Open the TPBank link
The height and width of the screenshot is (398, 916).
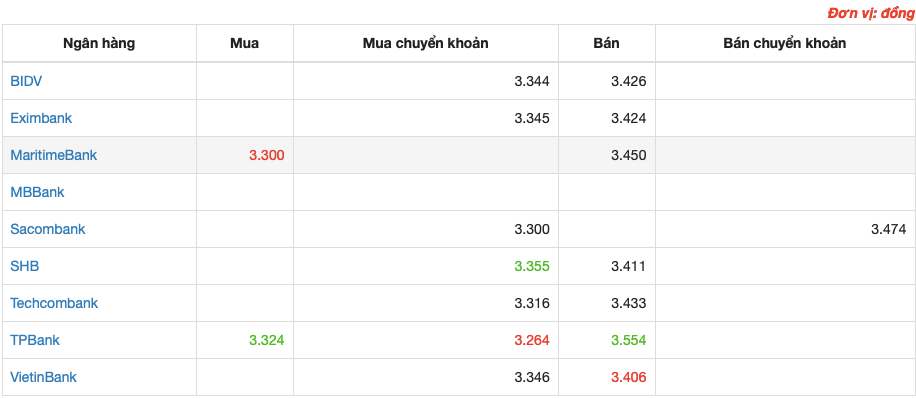[35, 340]
